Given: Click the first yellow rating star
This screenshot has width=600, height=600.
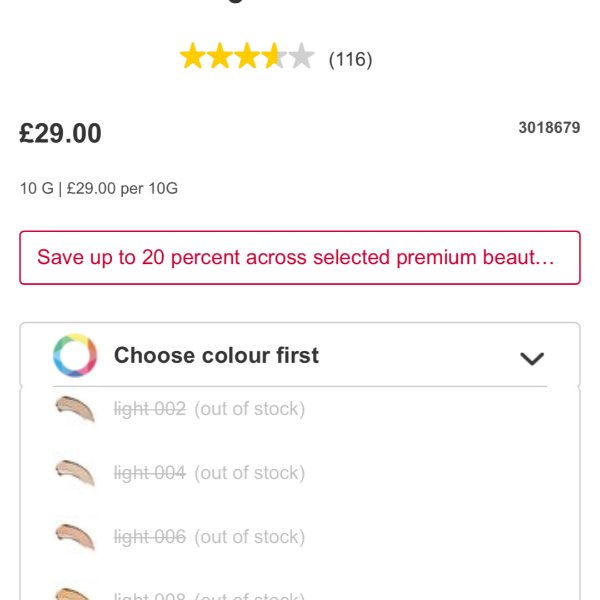Looking at the screenshot, I should click(193, 56).
